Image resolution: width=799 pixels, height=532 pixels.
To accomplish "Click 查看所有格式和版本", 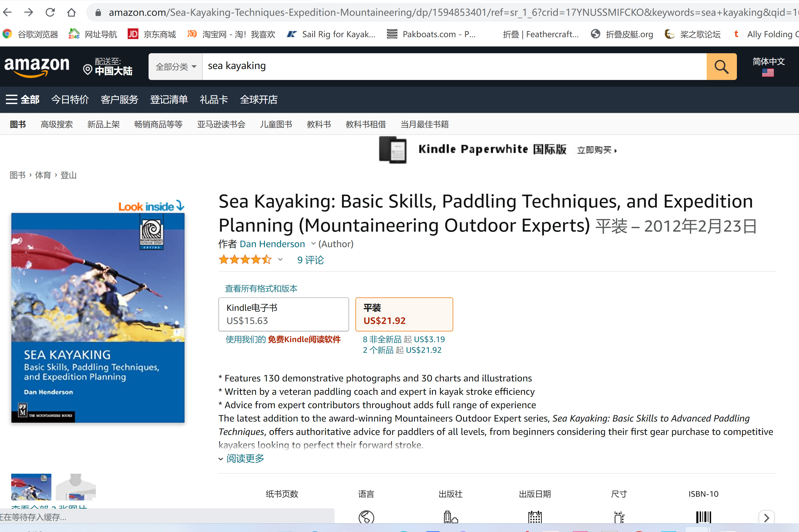I will click(x=261, y=289).
